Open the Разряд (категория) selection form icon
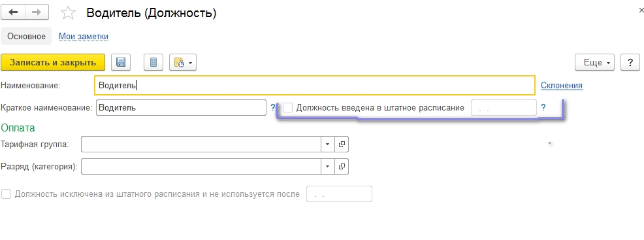This screenshot has width=644, height=240. (x=342, y=167)
